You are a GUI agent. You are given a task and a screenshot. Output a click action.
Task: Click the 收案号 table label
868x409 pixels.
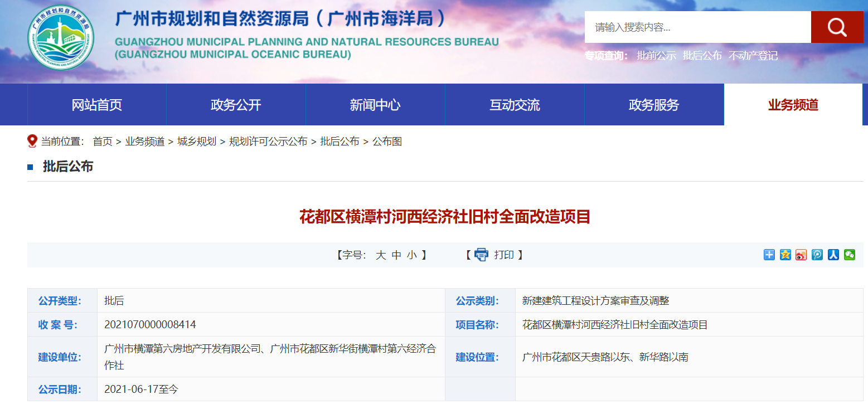pyautogui.click(x=58, y=325)
